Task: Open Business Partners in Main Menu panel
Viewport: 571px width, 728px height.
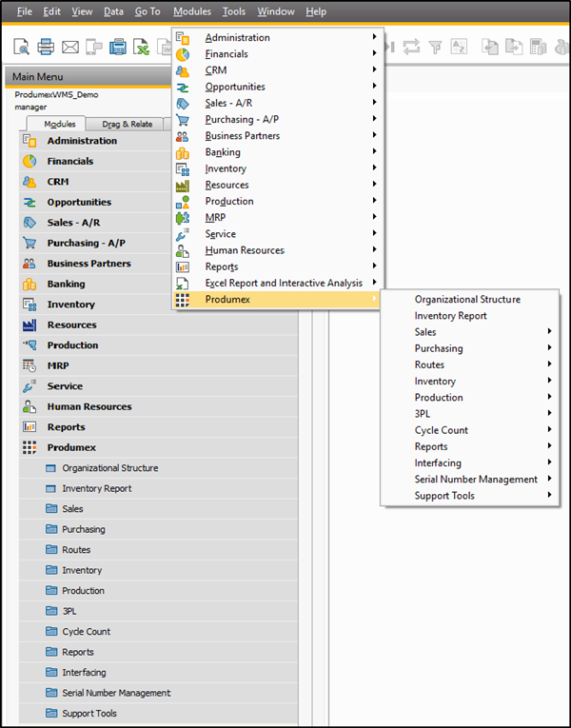Action: 89,264
